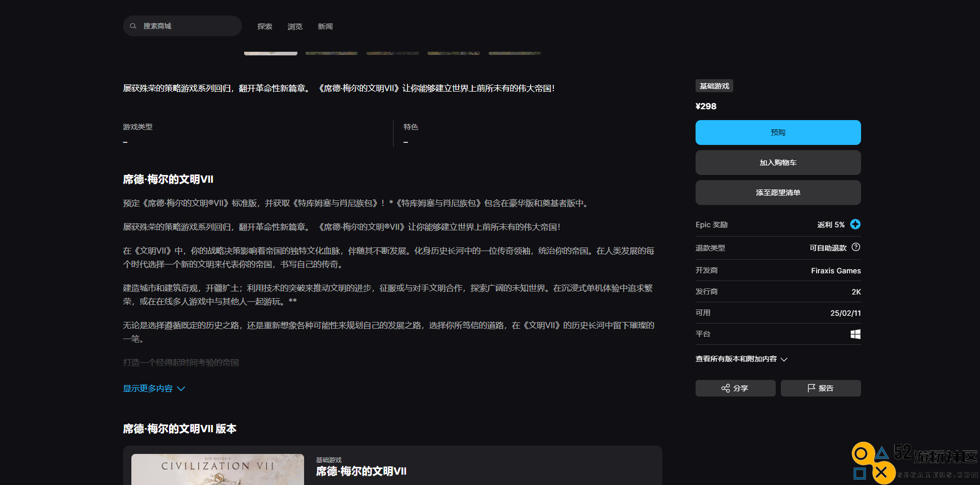Click 加入购物车 button
The height and width of the screenshot is (485, 980).
pos(778,163)
